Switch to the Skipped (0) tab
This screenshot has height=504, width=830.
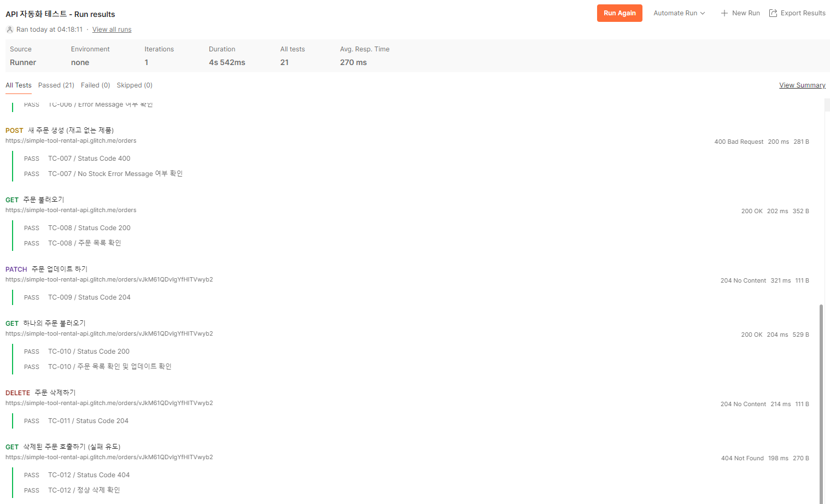coord(135,85)
